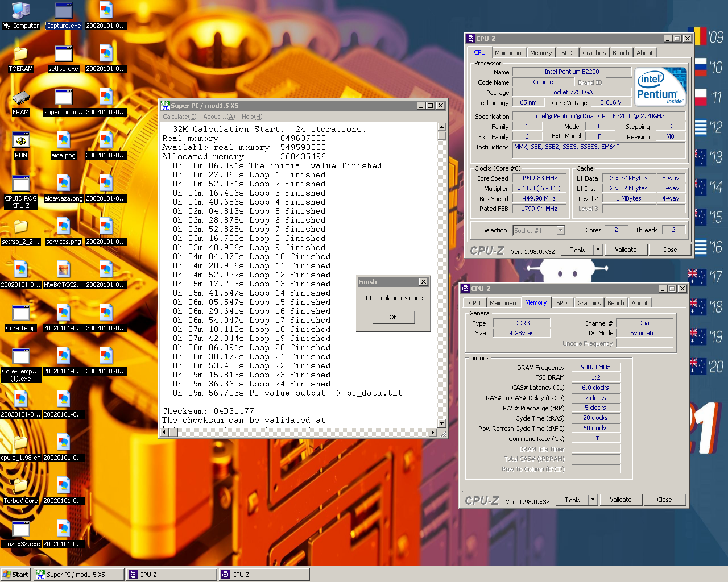The width and height of the screenshot is (728, 582).
Task: Click the Bus Speed value 449.98 MHz
Action: pos(539,198)
